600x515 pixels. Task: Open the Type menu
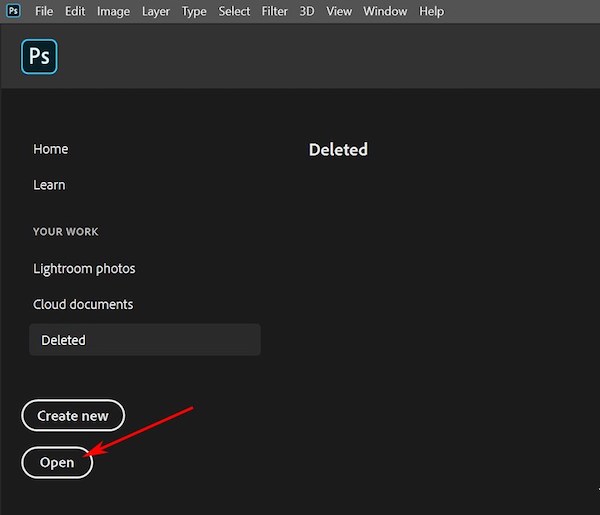(x=194, y=11)
